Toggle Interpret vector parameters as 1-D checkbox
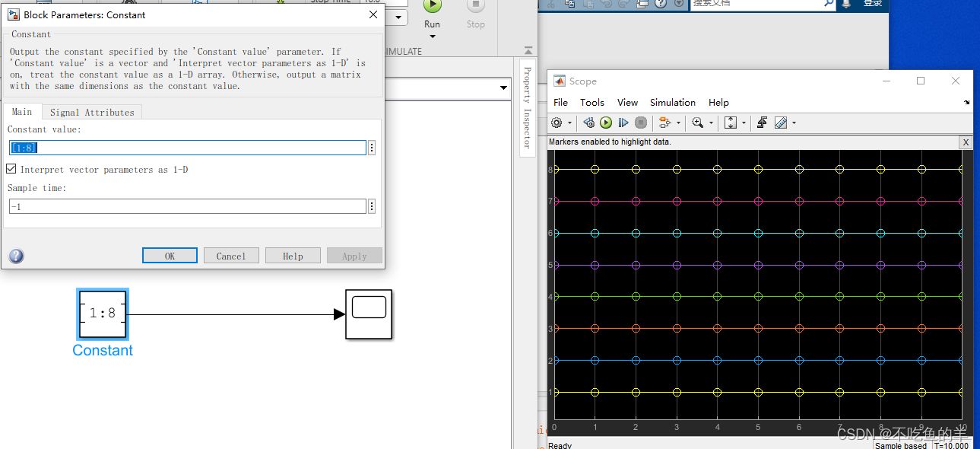Viewport: 980px width, 449px height. coord(11,169)
